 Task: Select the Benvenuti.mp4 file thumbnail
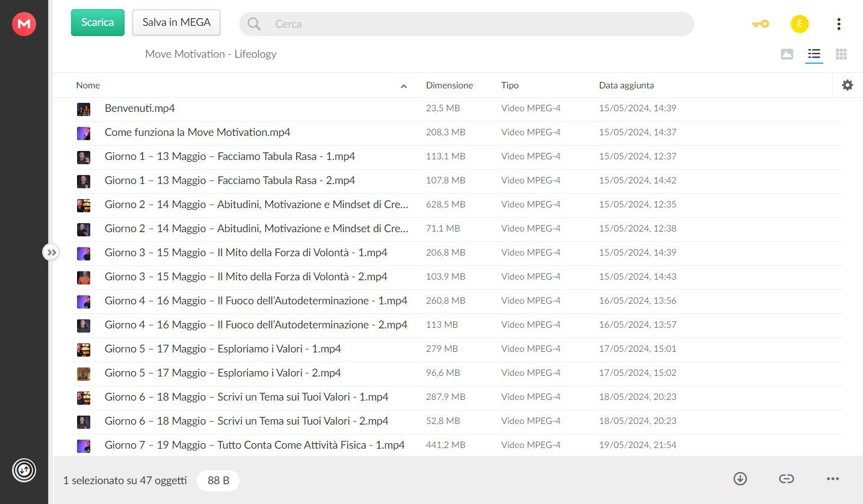click(84, 109)
